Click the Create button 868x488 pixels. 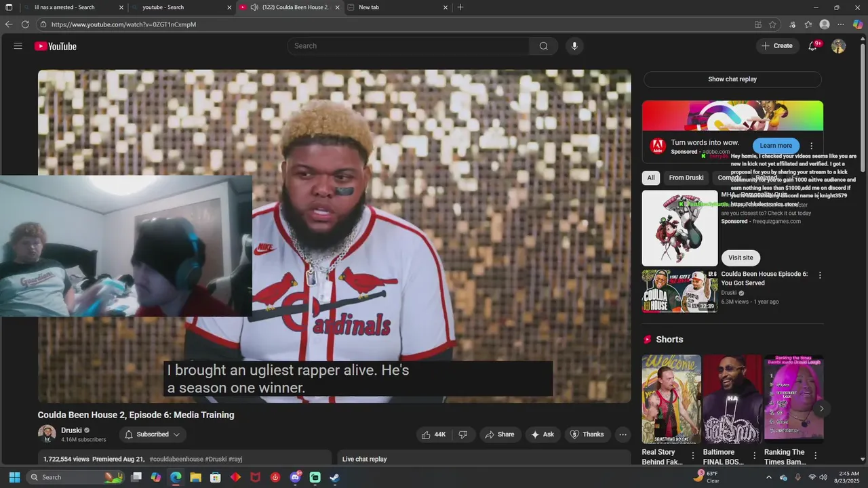click(777, 46)
